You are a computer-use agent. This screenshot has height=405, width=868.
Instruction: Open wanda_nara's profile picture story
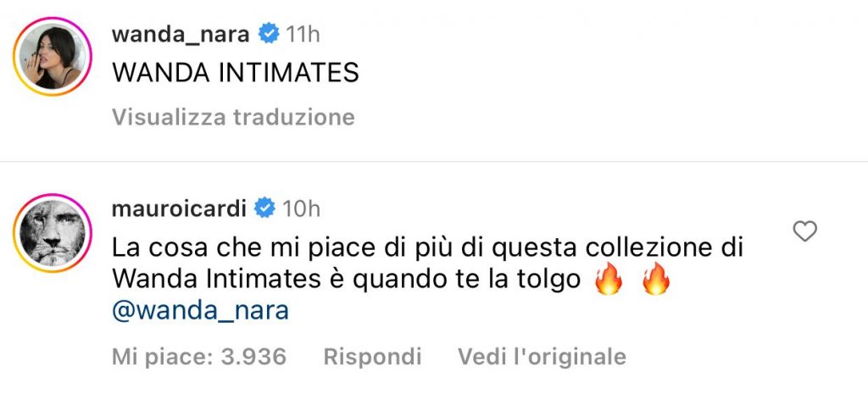point(53,57)
